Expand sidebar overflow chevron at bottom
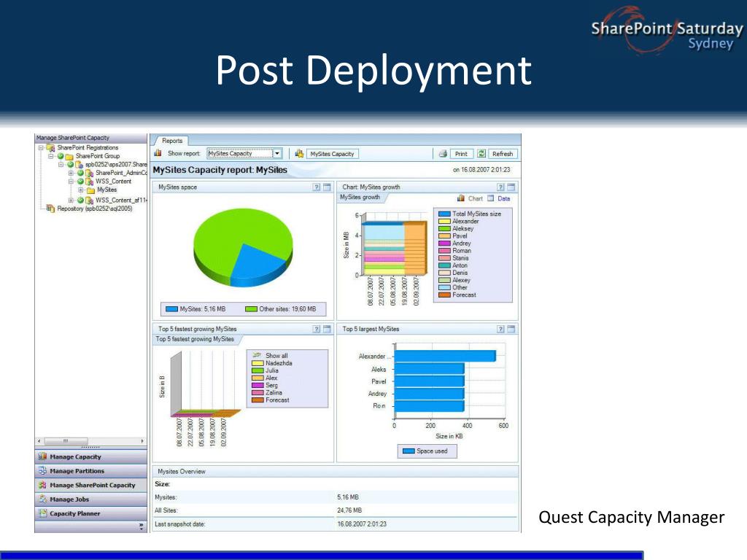 (x=141, y=526)
